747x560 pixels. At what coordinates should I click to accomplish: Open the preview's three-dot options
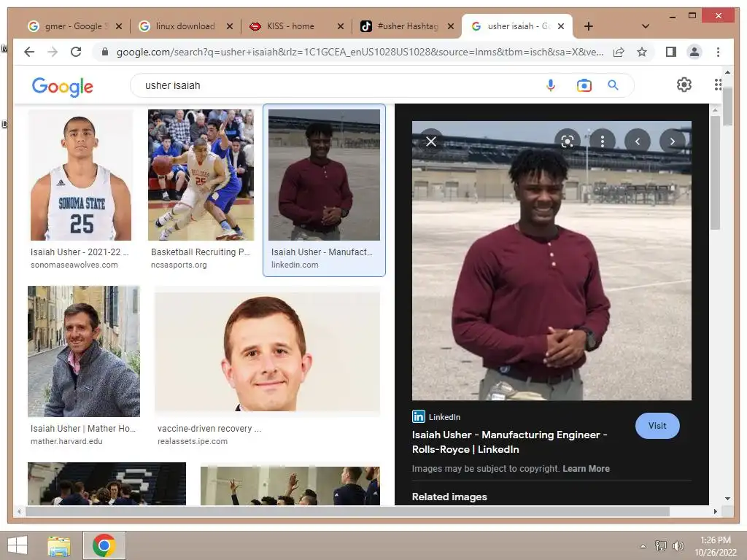coord(603,141)
